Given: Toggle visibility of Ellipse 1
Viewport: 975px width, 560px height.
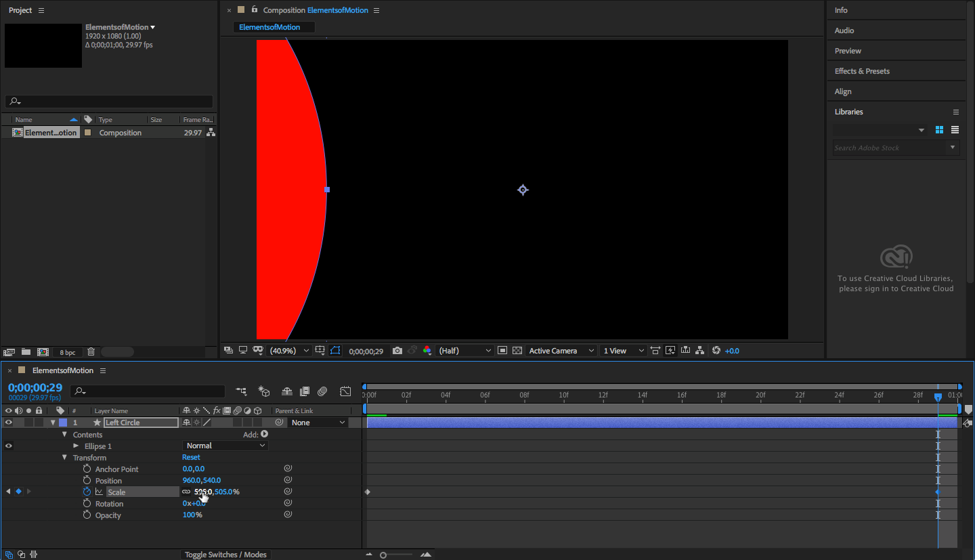Looking at the screenshot, I should pyautogui.click(x=9, y=446).
